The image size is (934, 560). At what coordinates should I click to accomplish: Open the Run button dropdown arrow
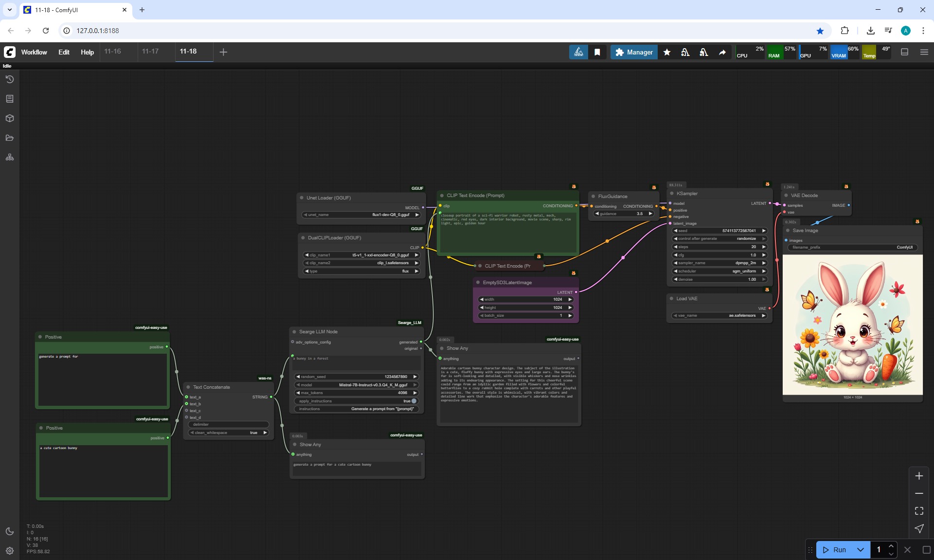(860, 550)
